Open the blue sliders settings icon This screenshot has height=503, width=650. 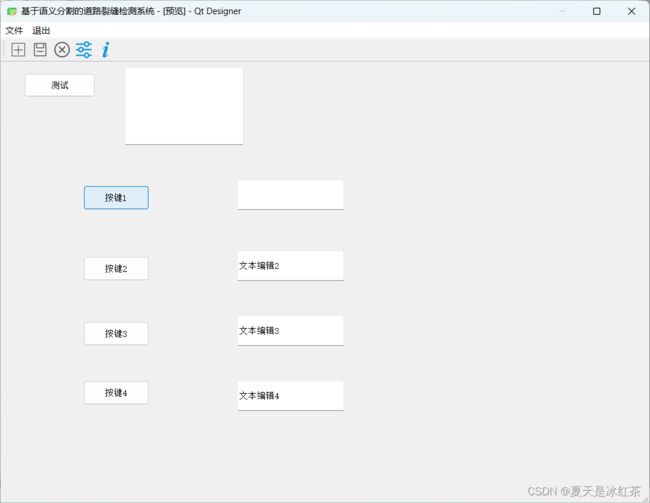point(84,50)
